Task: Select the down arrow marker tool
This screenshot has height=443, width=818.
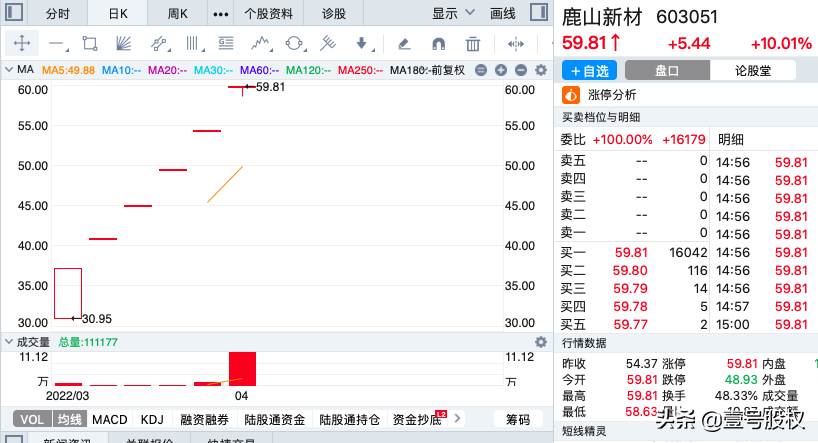Action: (x=363, y=43)
